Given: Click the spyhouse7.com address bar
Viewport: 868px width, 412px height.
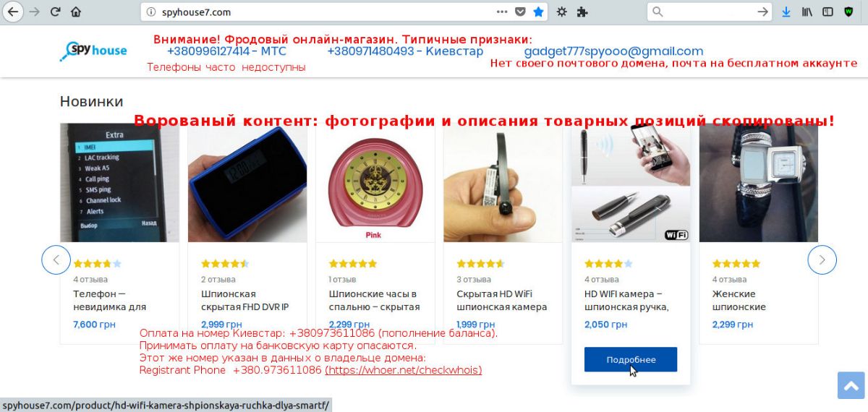Looking at the screenshot, I should (x=318, y=12).
